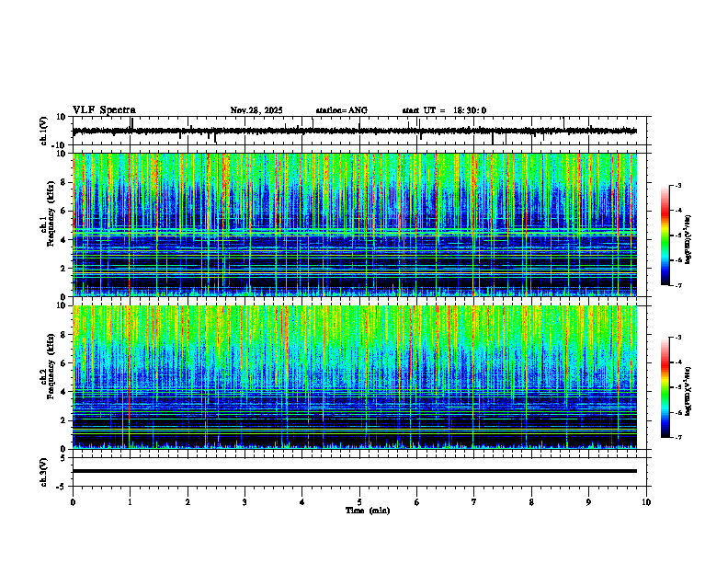
Task: Click the "7" tick on the time axis
Action: tap(474, 502)
